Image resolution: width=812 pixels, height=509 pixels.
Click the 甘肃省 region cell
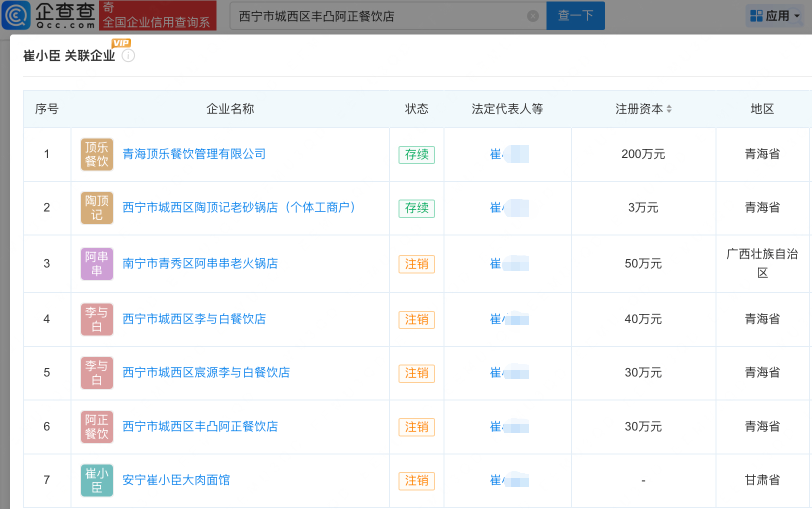pos(762,480)
